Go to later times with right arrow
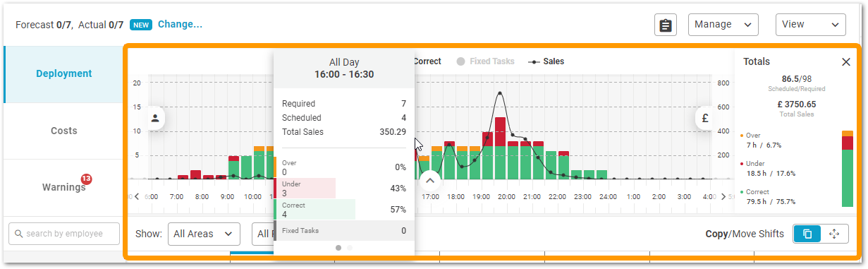Screen dimensions: 868x269 723,196
